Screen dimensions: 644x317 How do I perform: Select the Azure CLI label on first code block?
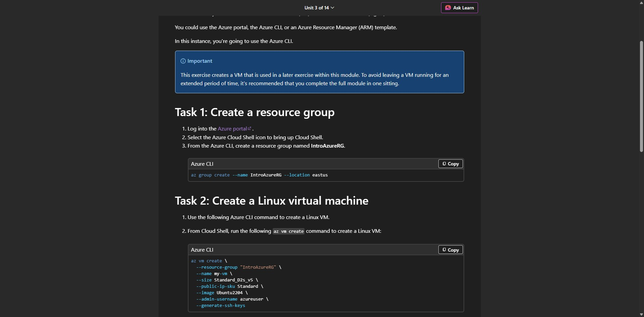(202, 164)
